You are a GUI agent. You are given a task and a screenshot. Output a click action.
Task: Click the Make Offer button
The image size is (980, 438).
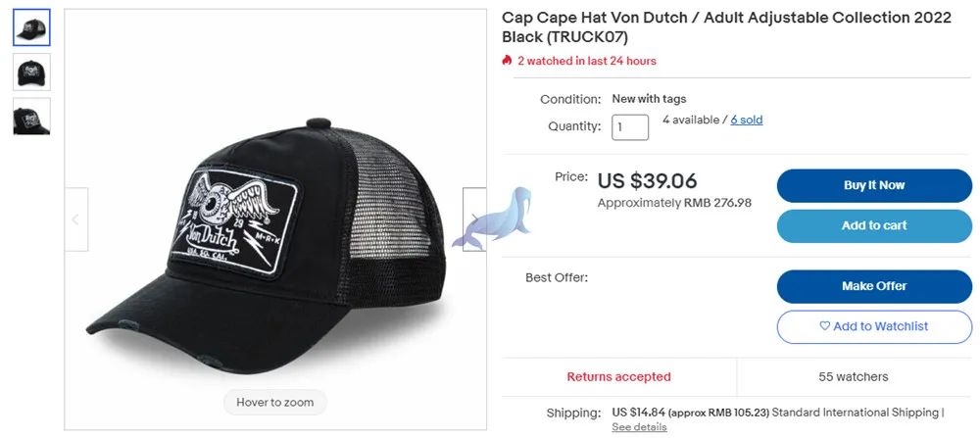[874, 286]
